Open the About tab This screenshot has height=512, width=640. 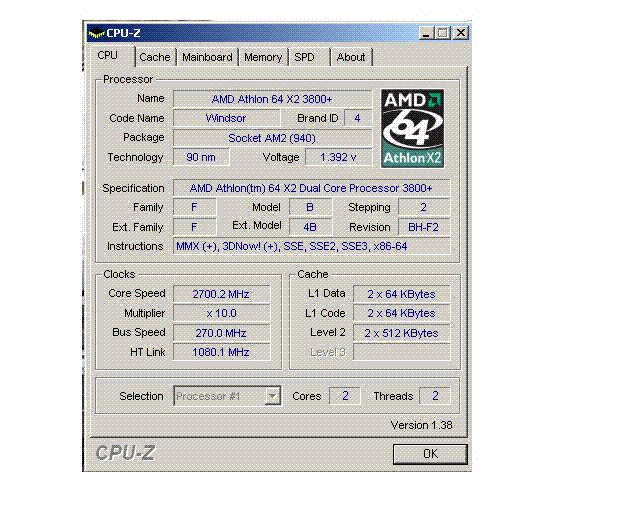(x=351, y=57)
